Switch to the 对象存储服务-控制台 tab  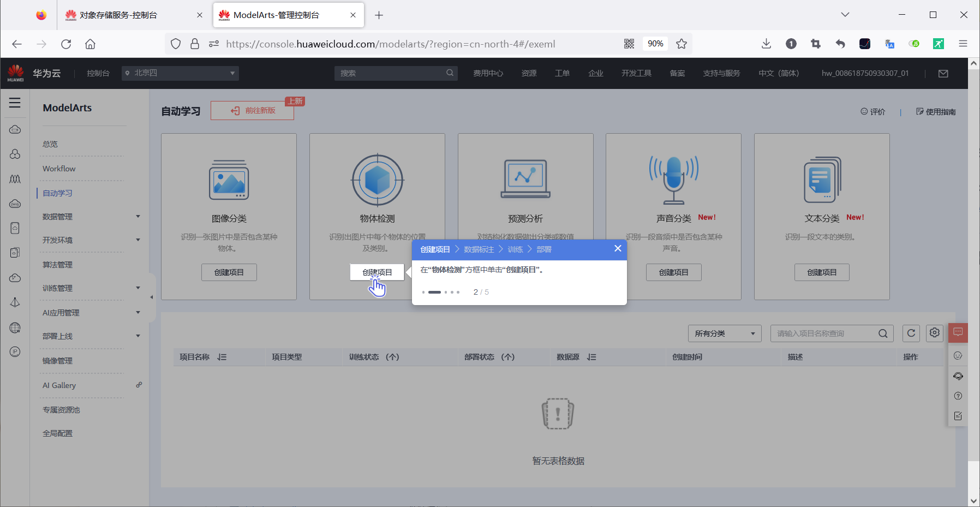pyautogui.click(x=134, y=15)
